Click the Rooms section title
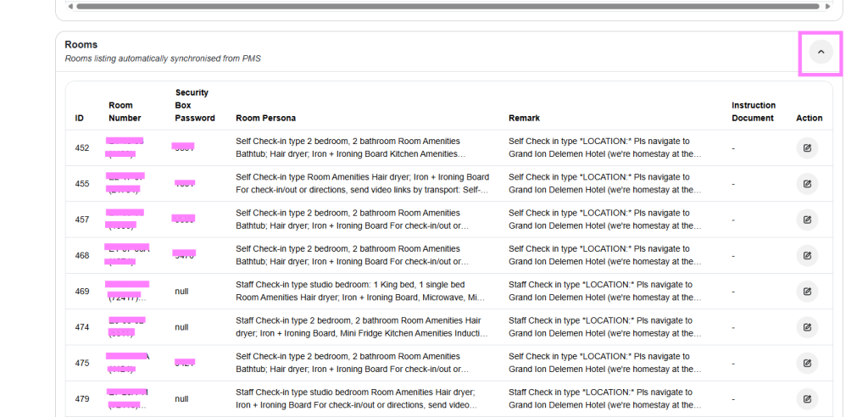The height and width of the screenshot is (417, 868). click(81, 44)
